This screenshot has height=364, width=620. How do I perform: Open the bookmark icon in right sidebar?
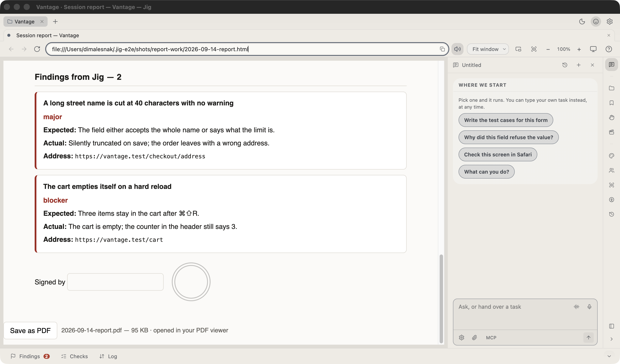[x=611, y=103]
